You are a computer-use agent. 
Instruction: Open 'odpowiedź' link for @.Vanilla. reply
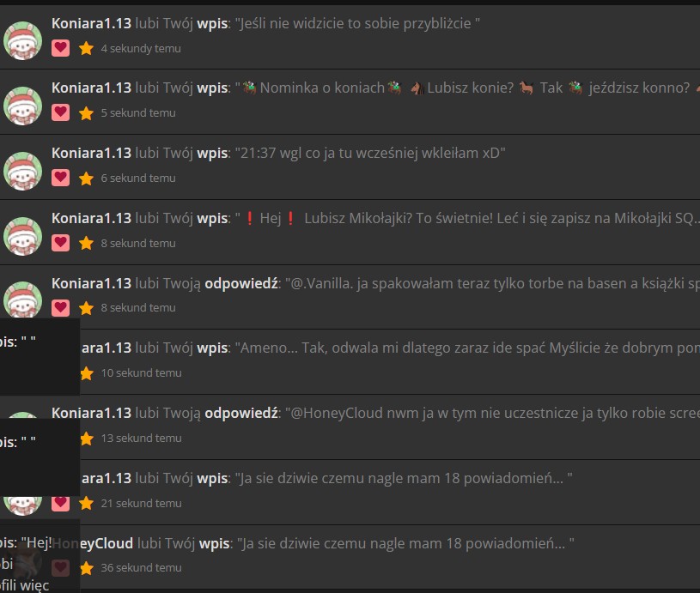tap(241, 283)
